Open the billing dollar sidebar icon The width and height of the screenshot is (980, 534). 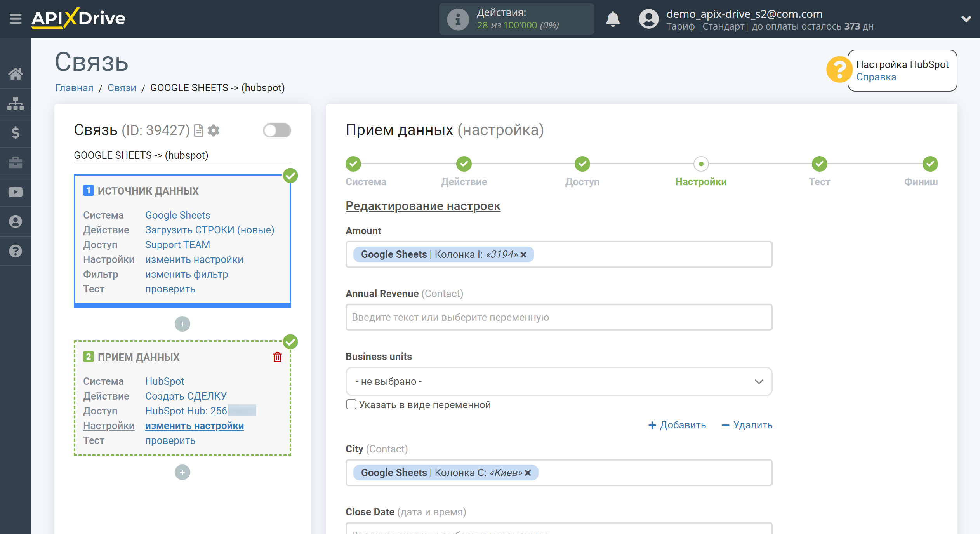[x=16, y=133]
